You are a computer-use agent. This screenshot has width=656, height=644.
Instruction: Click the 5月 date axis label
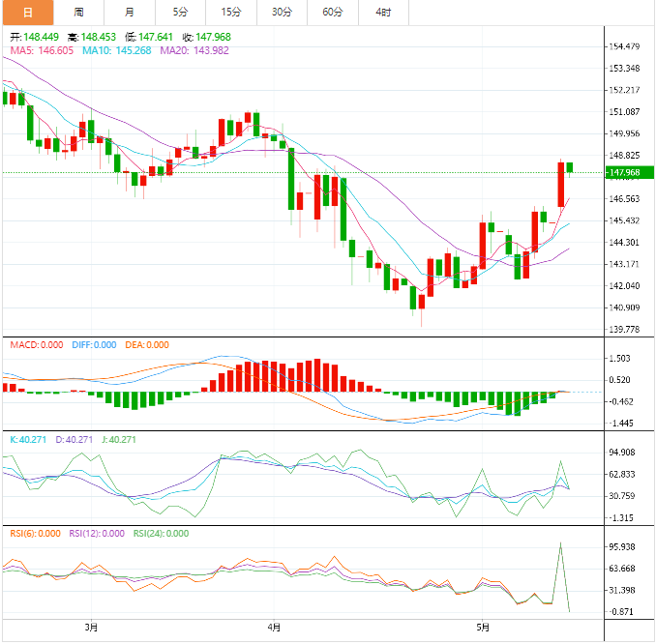click(483, 628)
